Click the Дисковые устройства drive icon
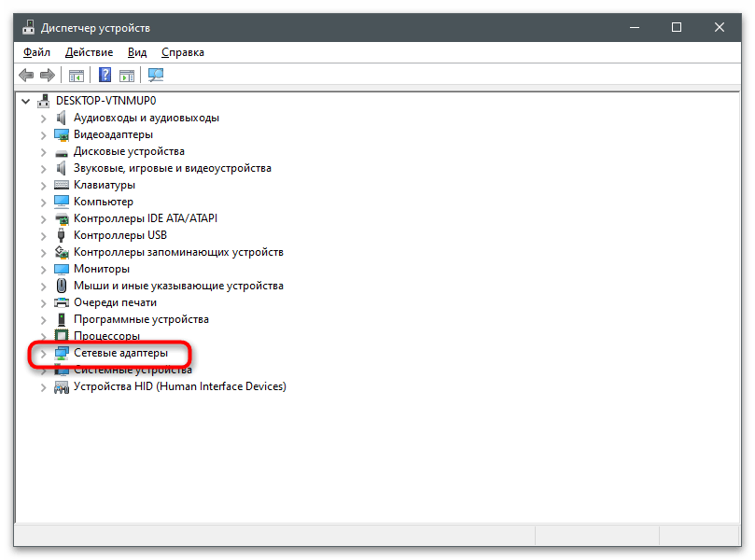This screenshot has width=755, height=560. tap(62, 153)
